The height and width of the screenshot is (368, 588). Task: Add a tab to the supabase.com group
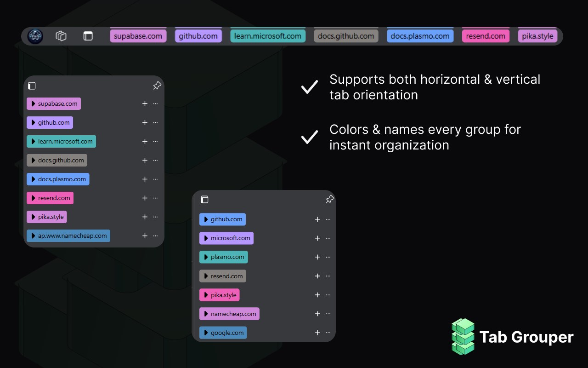145,104
